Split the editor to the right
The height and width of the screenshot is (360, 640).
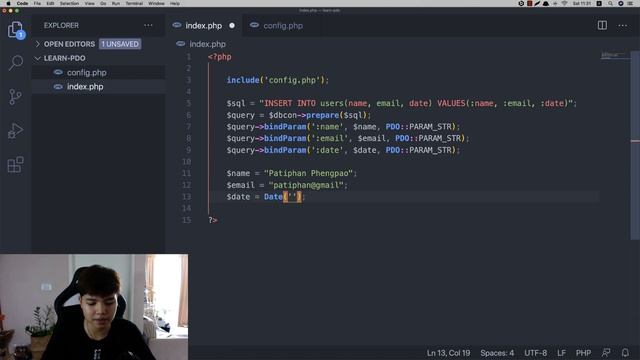tap(602, 25)
